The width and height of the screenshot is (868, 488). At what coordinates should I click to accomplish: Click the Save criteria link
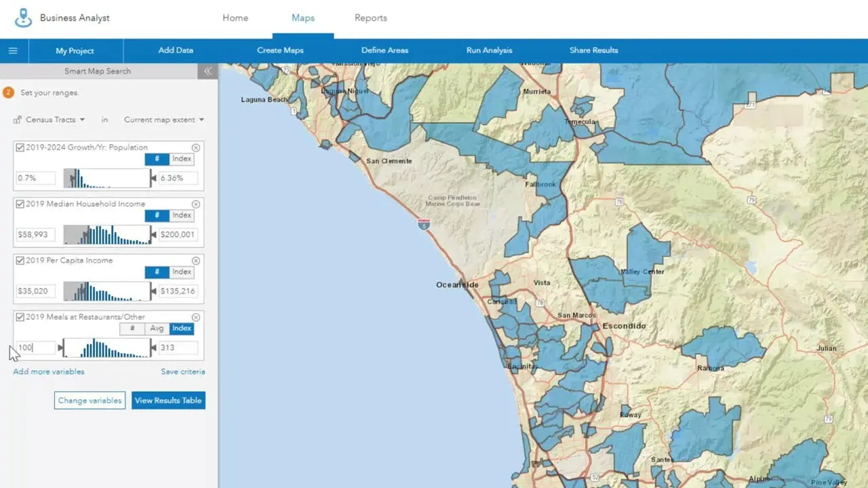(x=183, y=372)
